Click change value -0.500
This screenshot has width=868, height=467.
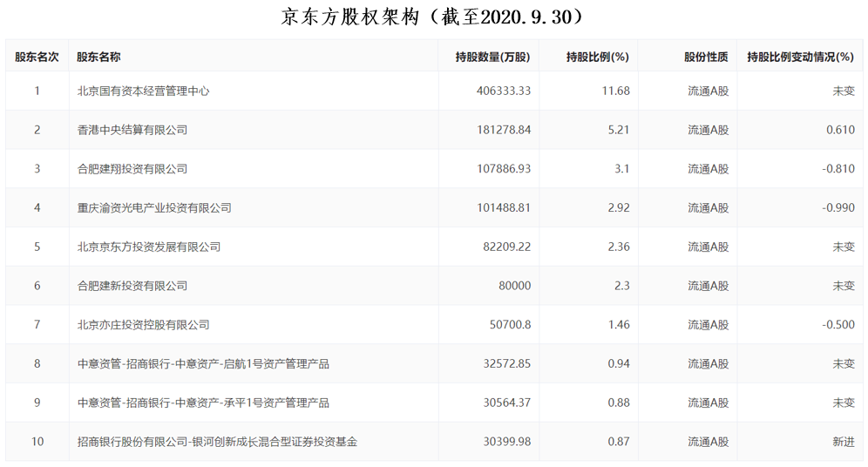[x=838, y=325]
